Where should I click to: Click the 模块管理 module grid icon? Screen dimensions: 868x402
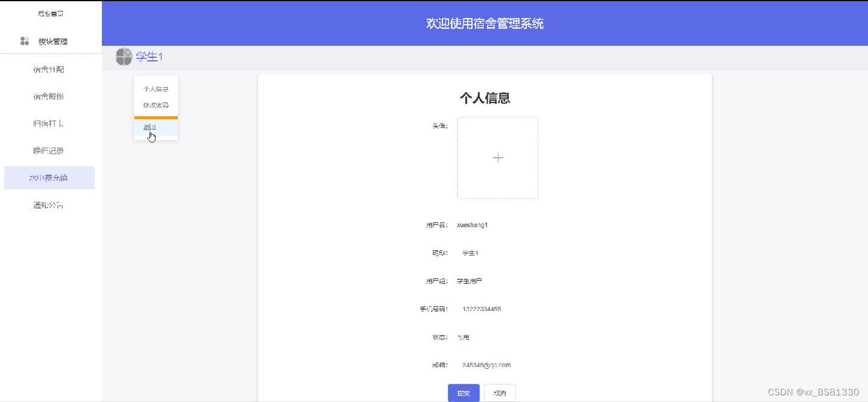point(25,41)
